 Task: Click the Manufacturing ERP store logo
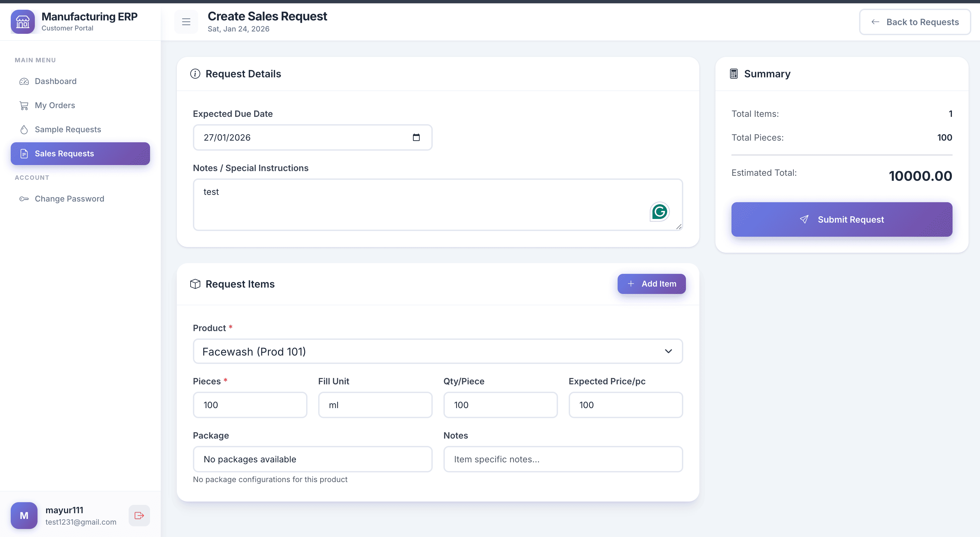[23, 22]
